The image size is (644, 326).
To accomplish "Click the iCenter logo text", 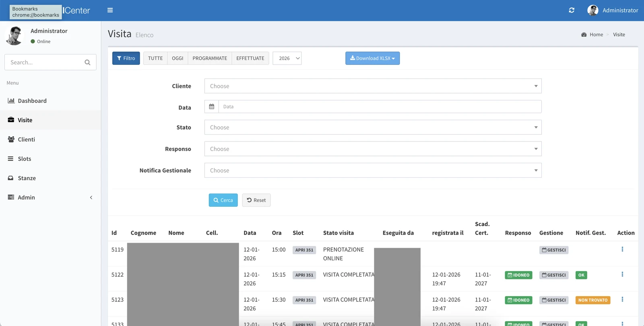I will coord(76,10).
